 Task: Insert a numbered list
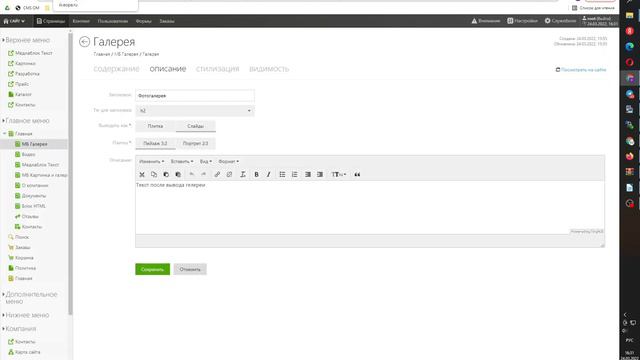[294, 175]
